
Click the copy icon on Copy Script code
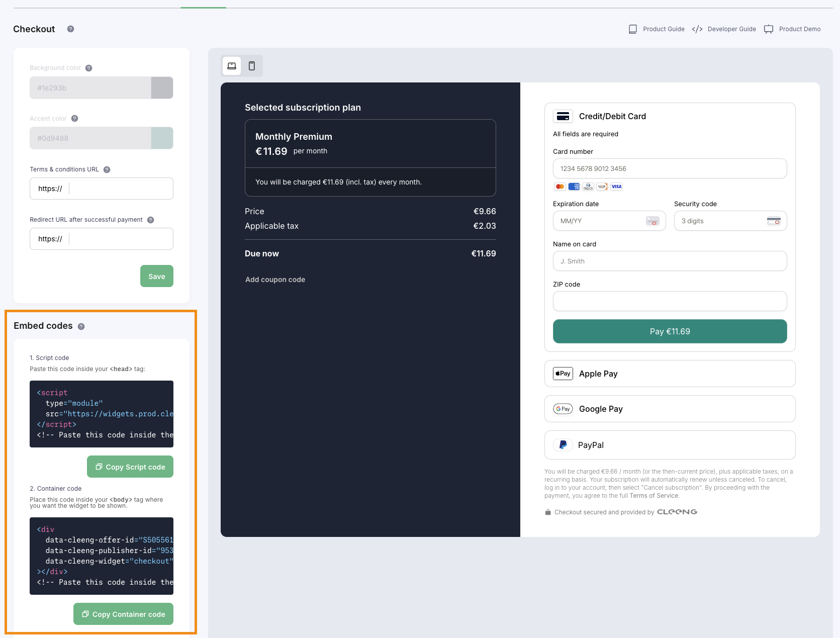pos(99,467)
